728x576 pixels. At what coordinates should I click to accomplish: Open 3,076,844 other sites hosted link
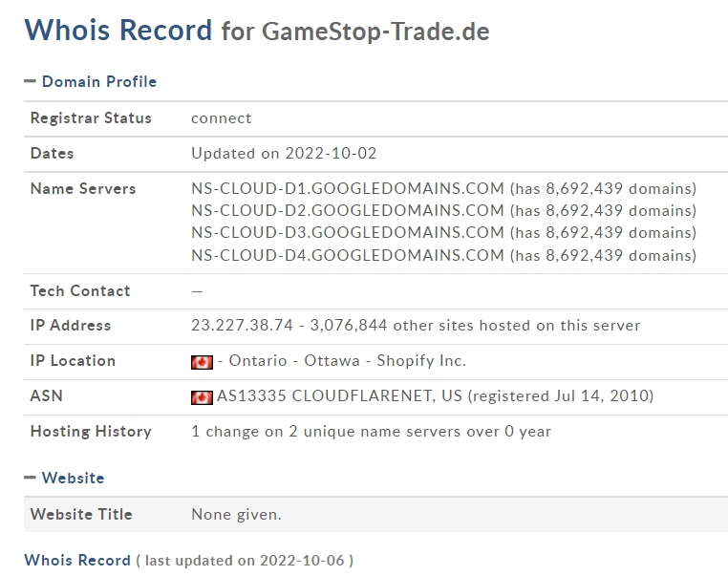[x=475, y=326]
